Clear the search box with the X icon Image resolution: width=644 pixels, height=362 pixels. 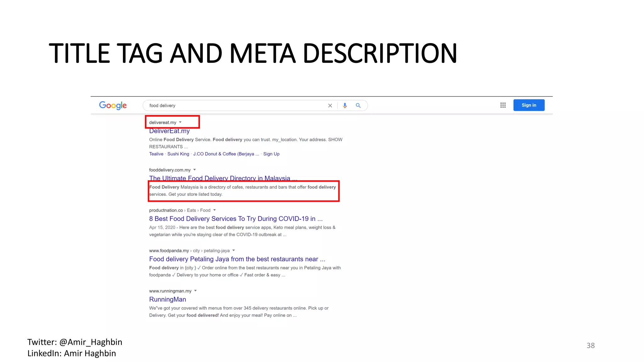pos(330,106)
